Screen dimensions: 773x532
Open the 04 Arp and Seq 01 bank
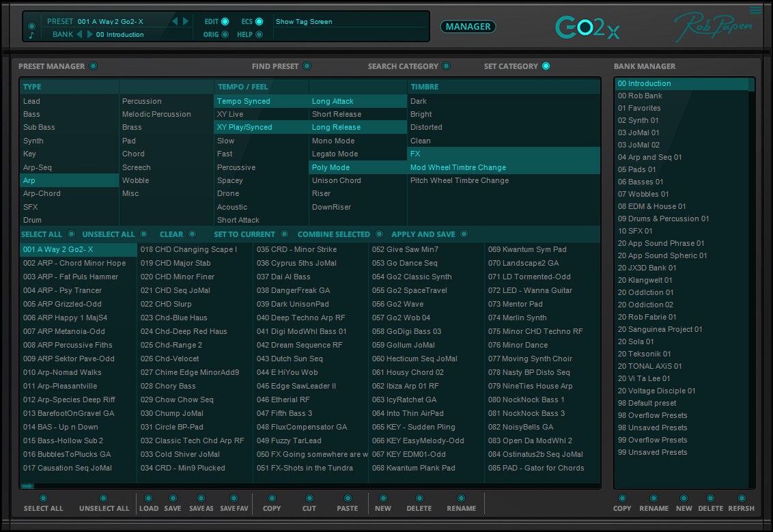(x=681, y=157)
